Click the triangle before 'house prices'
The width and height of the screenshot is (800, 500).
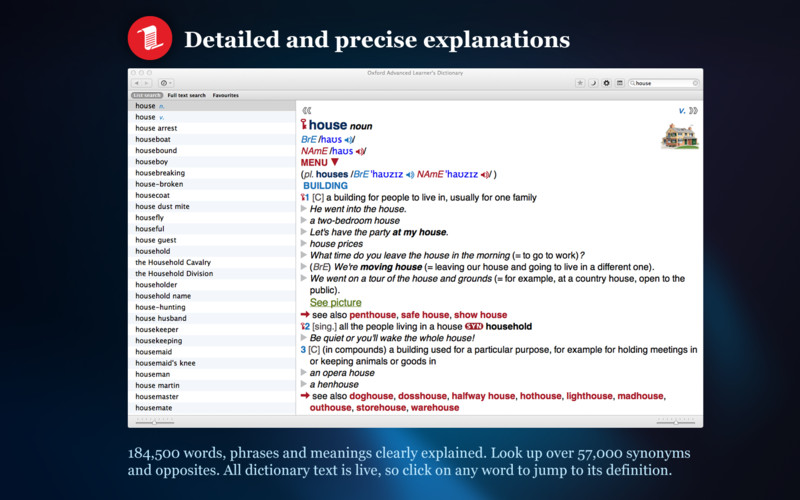point(304,243)
